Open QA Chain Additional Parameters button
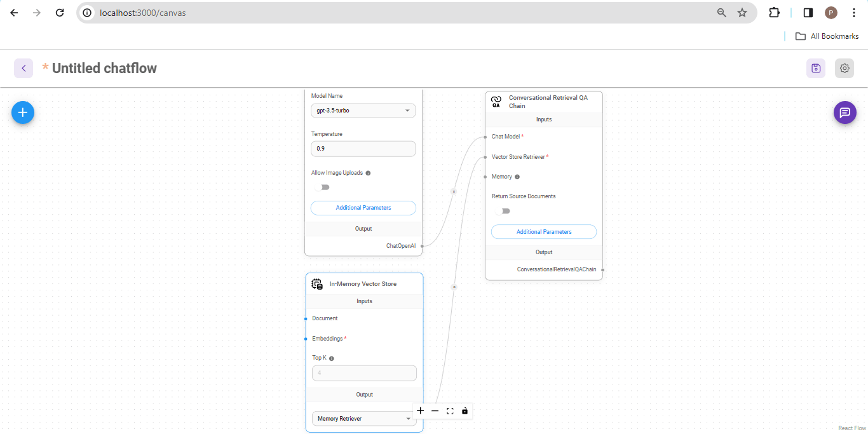Image resolution: width=868 pixels, height=434 pixels. coord(543,232)
